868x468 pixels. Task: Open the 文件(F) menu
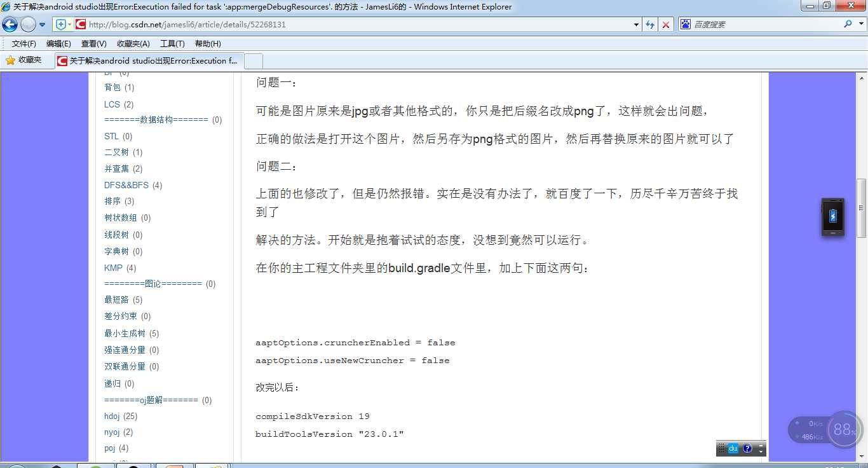pyautogui.click(x=24, y=44)
